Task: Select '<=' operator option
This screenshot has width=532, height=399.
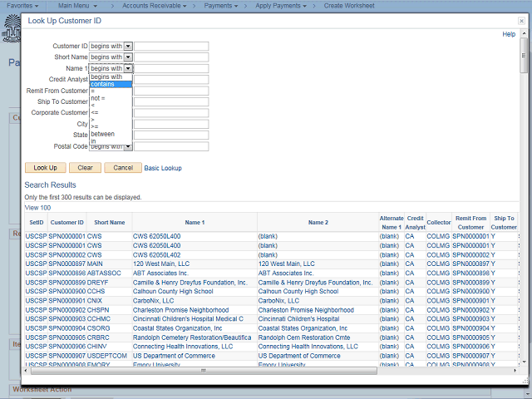Action: click(x=111, y=113)
